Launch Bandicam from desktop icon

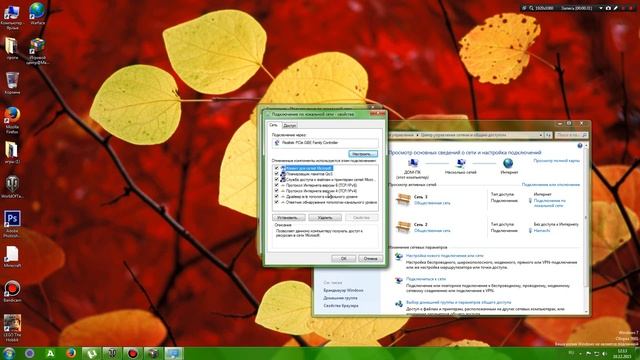pos(12,289)
